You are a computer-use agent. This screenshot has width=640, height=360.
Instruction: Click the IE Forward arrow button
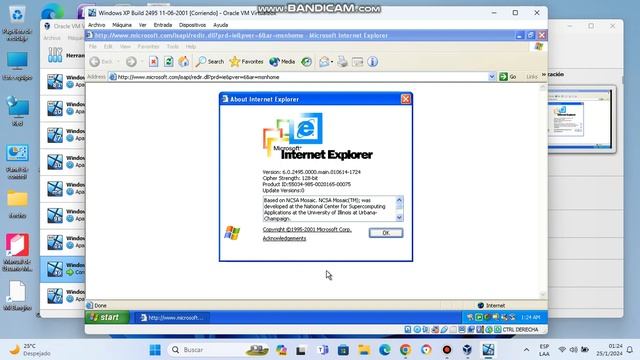[x=131, y=62]
